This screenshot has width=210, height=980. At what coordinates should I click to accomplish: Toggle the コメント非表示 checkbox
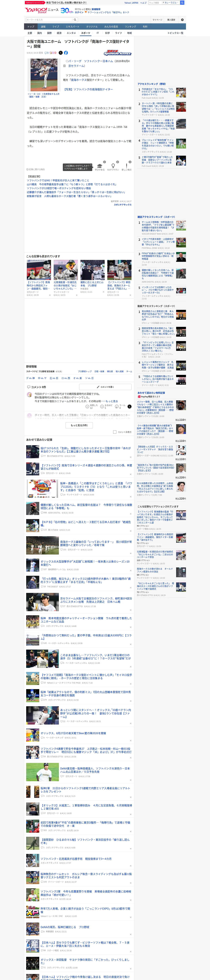[115, 432]
